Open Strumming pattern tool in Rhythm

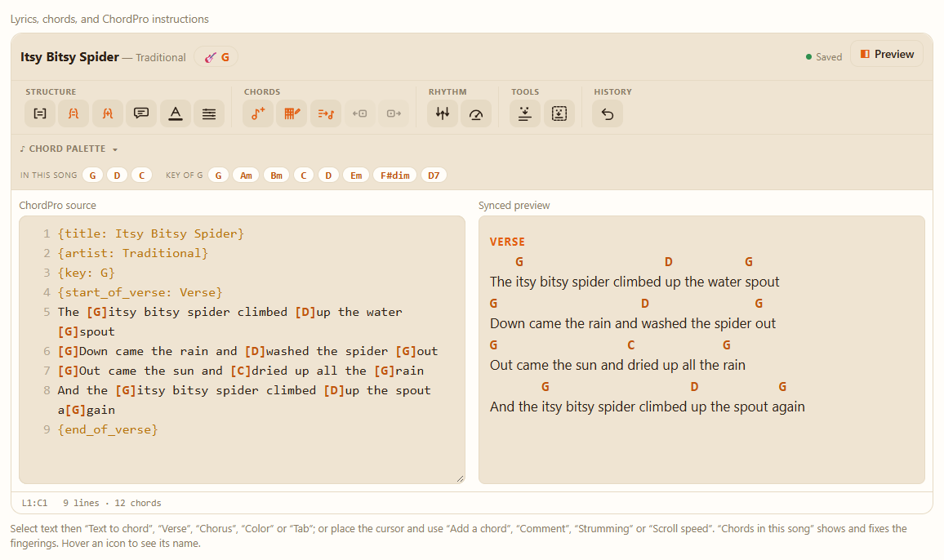coord(443,113)
